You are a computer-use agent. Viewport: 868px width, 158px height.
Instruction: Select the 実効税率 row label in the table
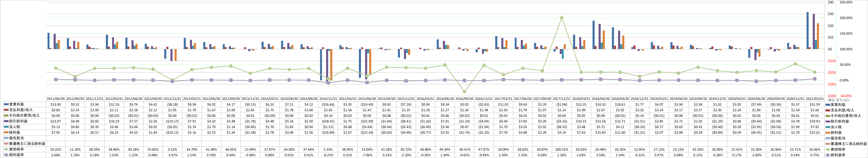coord(17,150)
